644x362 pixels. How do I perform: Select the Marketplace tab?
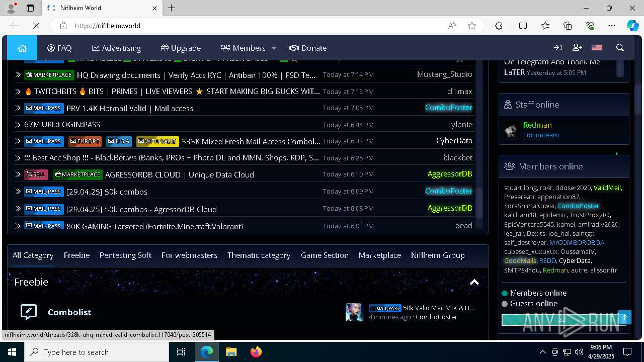click(x=380, y=255)
